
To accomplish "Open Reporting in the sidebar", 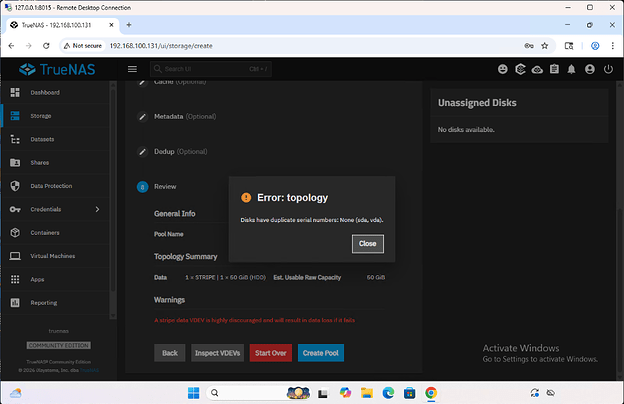I will (56, 303).
